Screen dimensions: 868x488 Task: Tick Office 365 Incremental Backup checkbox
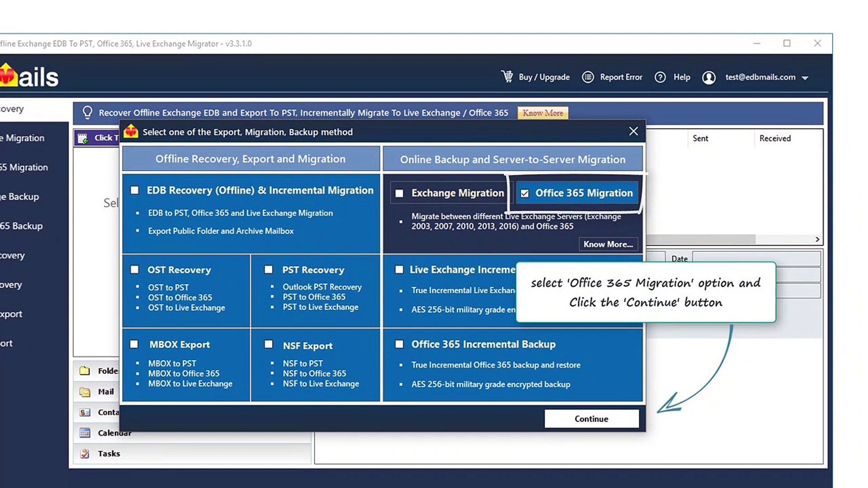tap(399, 344)
